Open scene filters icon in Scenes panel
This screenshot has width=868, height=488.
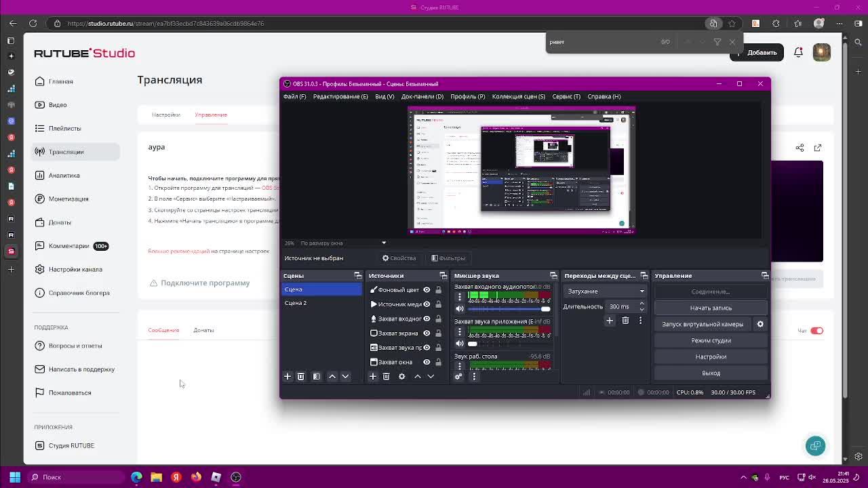click(317, 376)
